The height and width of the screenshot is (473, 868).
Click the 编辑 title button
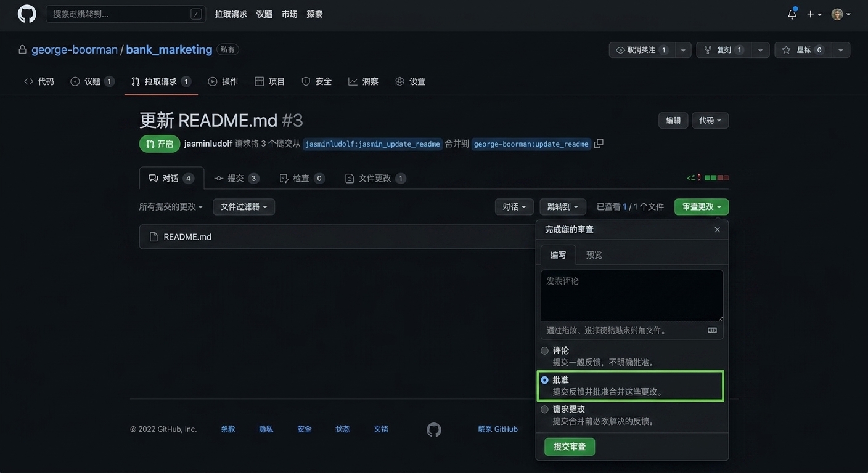tap(673, 121)
